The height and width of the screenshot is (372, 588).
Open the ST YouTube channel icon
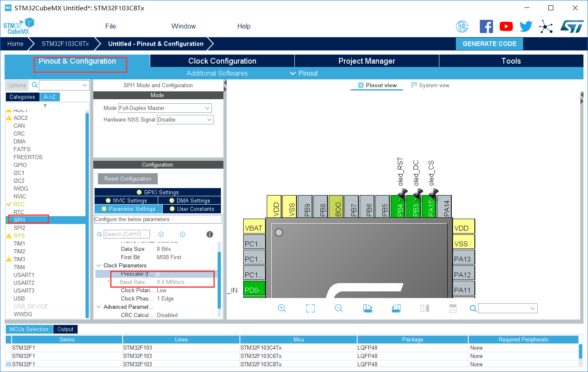click(506, 26)
